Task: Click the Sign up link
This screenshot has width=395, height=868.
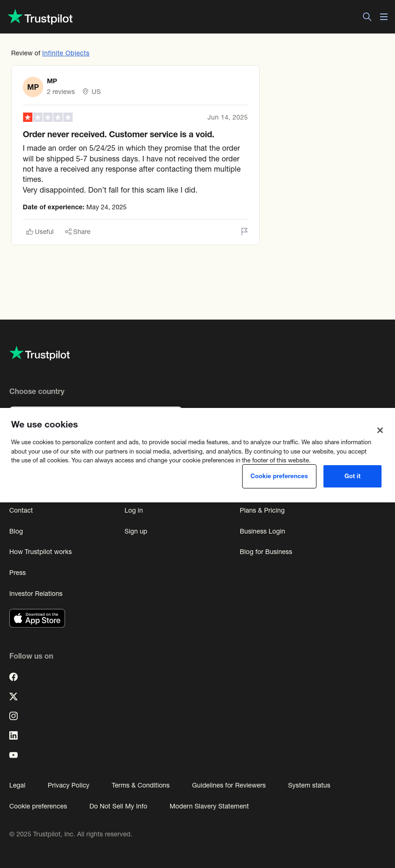Action: click(136, 531)
